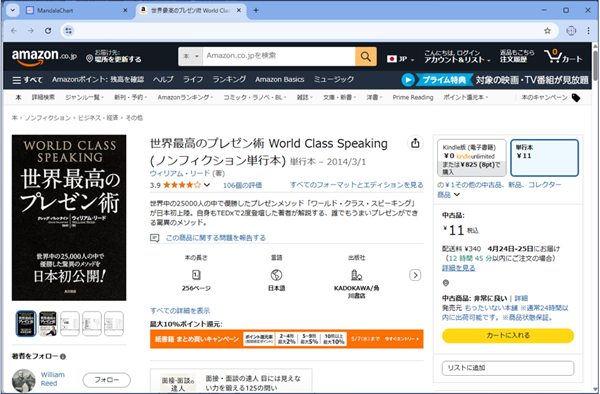This screenshot has height=394, width=600.
Task: Click the report issue speech-bubble icon
Action: tap(154, 238)
